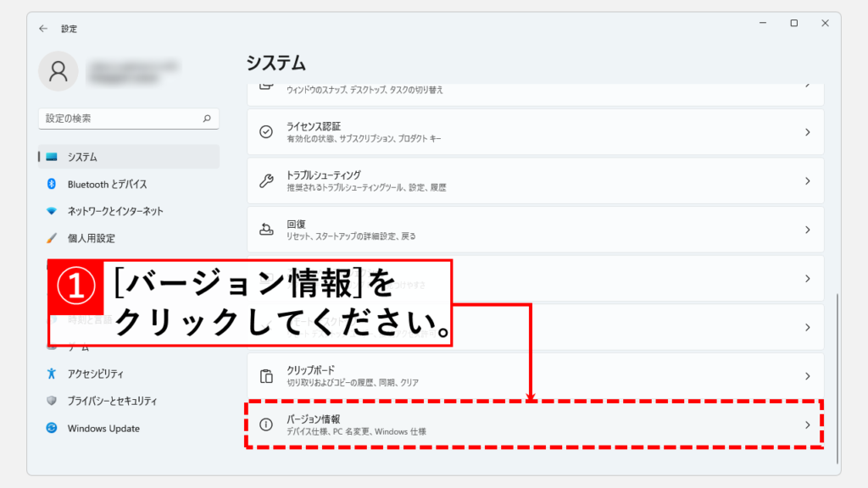Open the Bluetooth icon in sidebar
Screen dimensions: 868x488
point(52,184)
